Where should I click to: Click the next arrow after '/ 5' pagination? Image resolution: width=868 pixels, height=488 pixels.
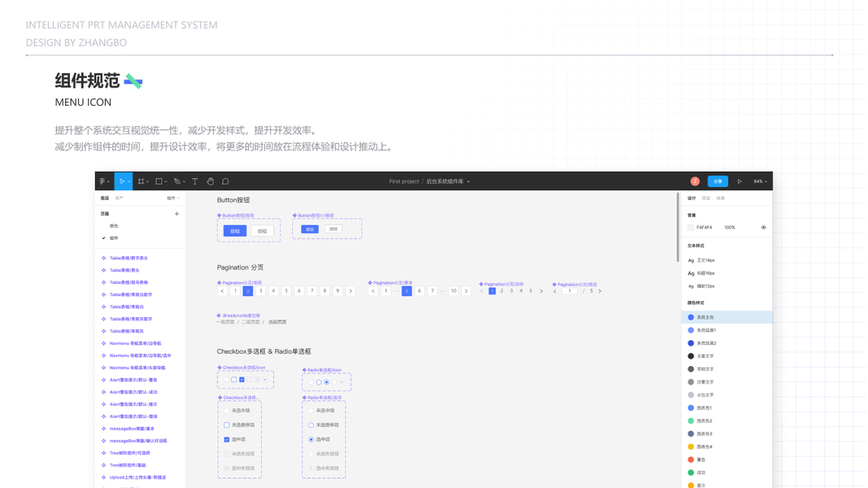click(x=600, y=291)
